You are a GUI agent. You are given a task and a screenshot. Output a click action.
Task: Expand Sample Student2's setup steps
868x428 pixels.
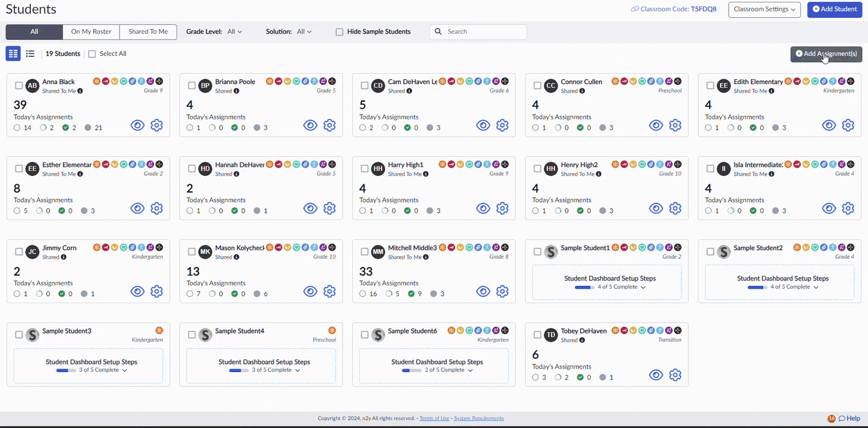coord(816,287)
